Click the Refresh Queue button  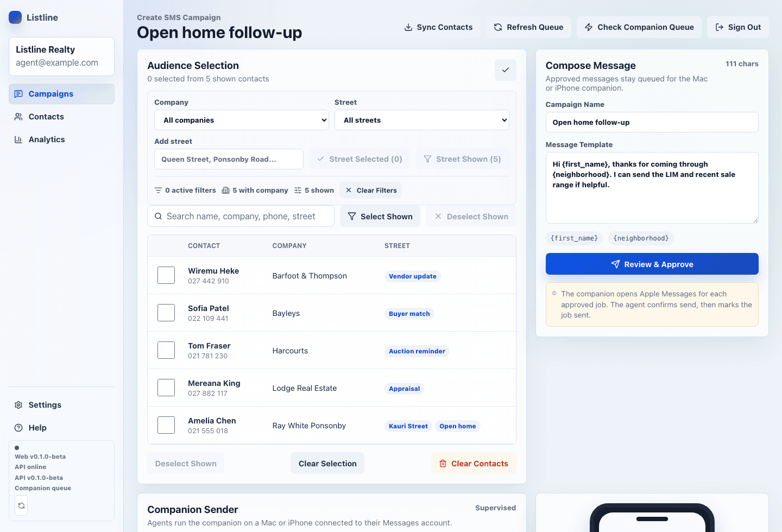coord(528,27)
